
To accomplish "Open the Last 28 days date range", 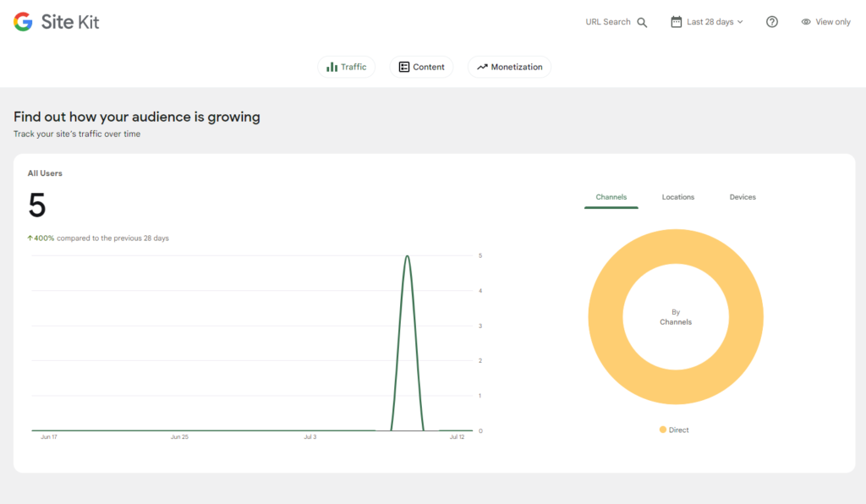I will click(707, 21).
